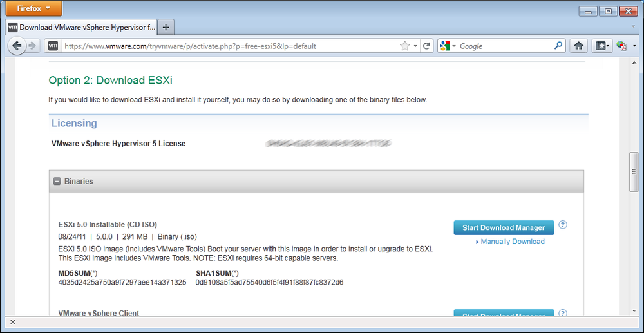
Task: Go forward using the forward arrow
Action: point(32,46)
